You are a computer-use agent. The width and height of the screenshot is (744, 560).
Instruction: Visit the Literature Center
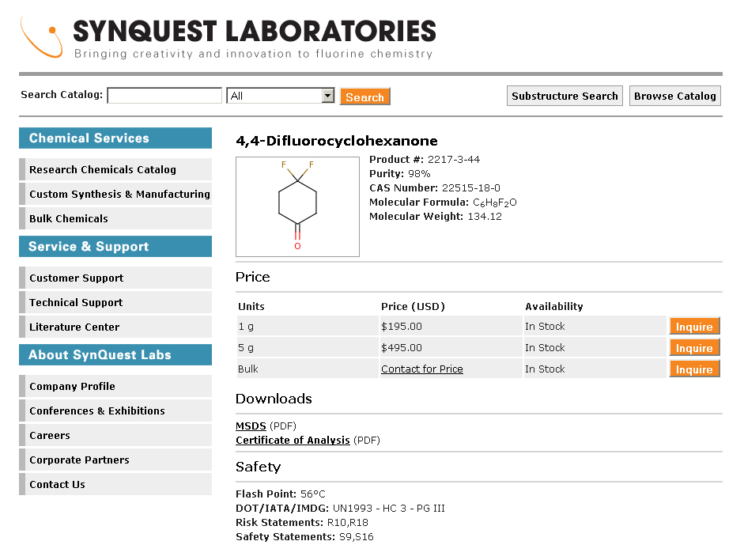tap(74, 327)
